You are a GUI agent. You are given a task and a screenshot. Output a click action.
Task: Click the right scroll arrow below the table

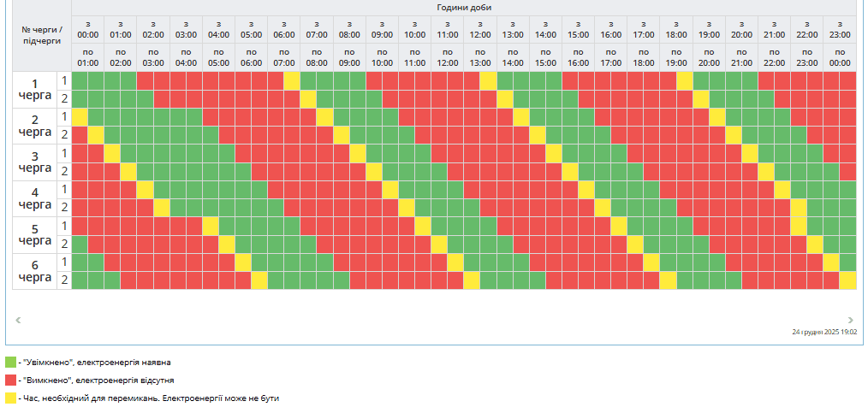pos(850,320)
